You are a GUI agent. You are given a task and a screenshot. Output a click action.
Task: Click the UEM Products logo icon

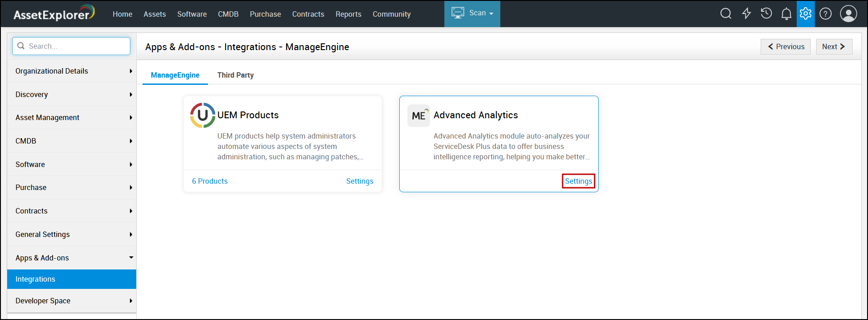203,115
